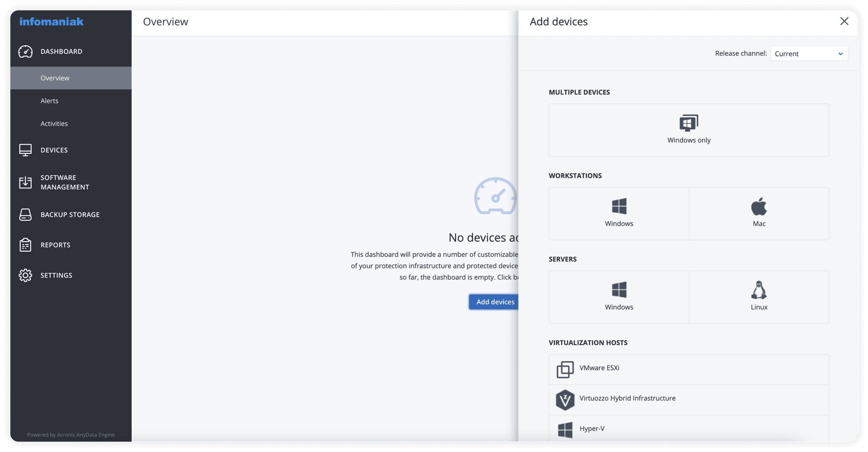The height and width of the screenshot is (452, 868).
Task: Select Mac workstation label
Action: tap(759, 224)
